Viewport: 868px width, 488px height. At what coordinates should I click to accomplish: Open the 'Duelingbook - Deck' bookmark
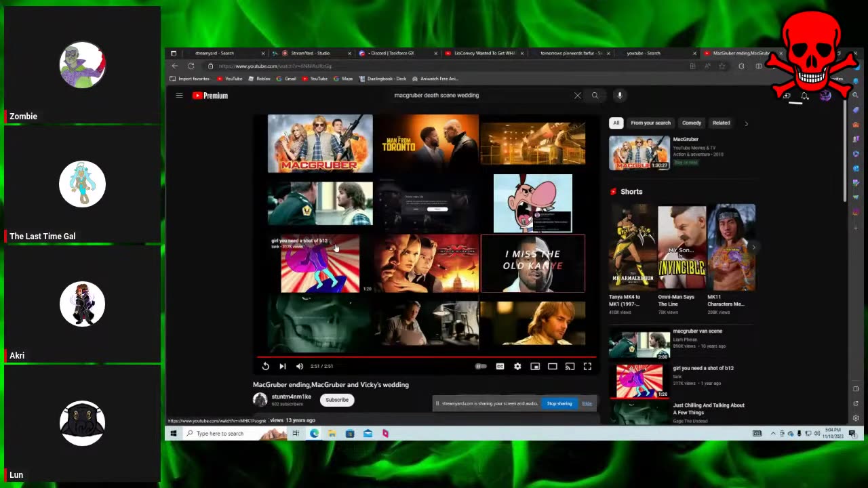coord(383,79)
